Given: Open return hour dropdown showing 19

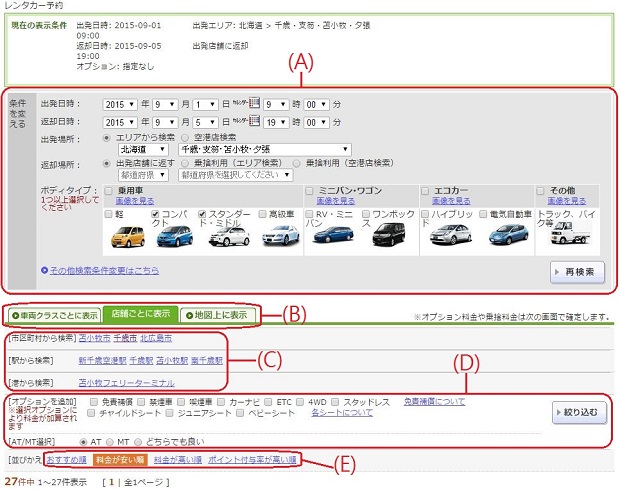Looking at the screenshot, I should coord(276,122).
